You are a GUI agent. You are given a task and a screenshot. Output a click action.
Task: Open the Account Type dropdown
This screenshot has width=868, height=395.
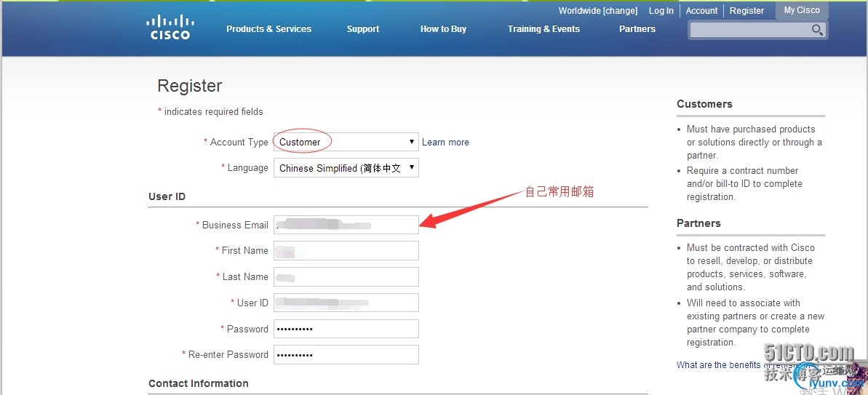(x=346, y=142)
